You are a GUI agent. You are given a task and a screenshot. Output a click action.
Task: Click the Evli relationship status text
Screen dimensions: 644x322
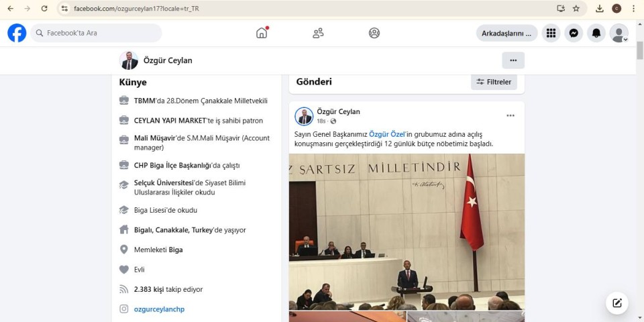pos(140,270)
